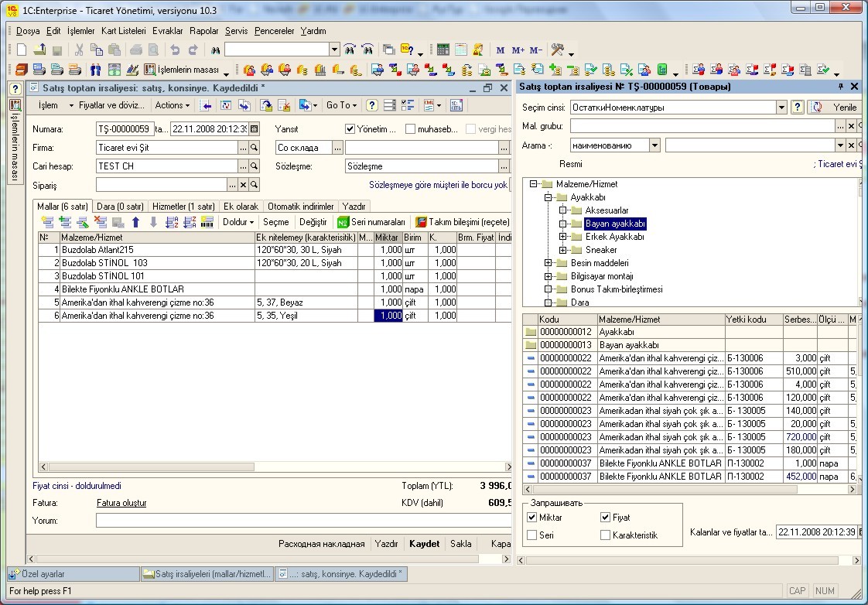The image size is (868, 605).
Task: Enable the Karakteristik checkbox
Action: (605, 535)
